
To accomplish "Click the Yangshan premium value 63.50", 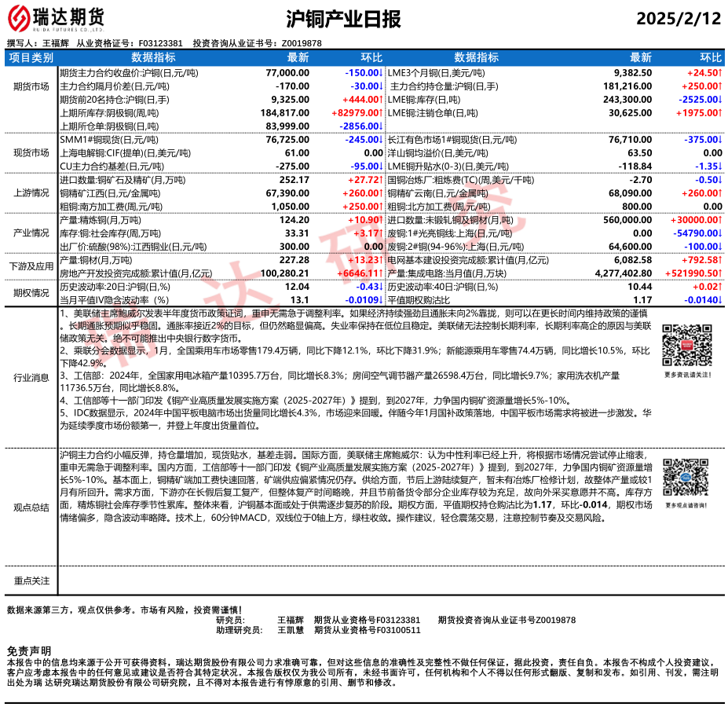I will click(x=640, y=153).
